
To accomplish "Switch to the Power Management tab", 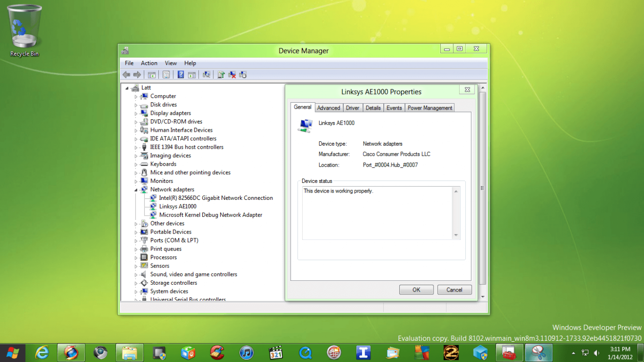I will 430,108.
